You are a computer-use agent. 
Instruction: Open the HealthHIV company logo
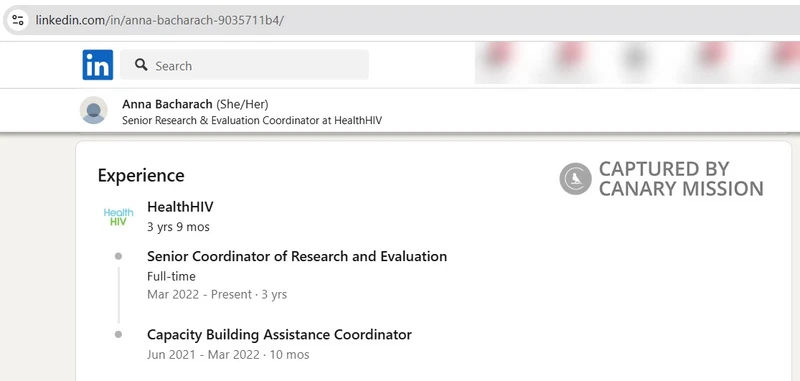click(118, 217)
